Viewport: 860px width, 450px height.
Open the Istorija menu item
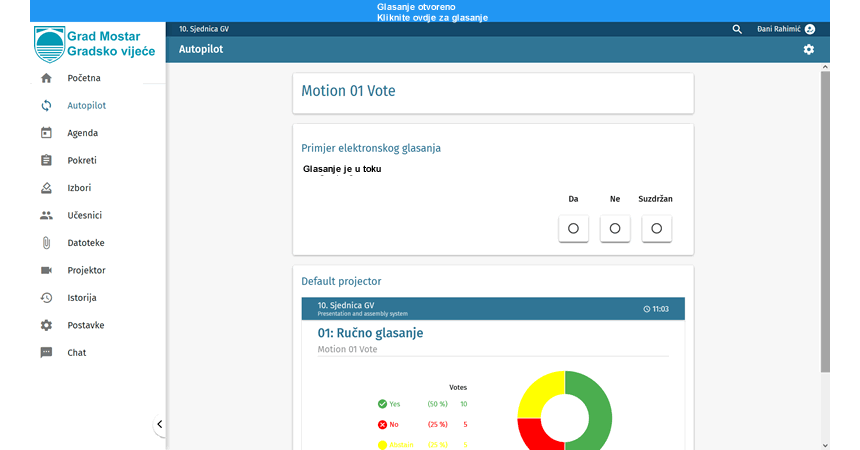pyautogui.click(x=84, y=298)
